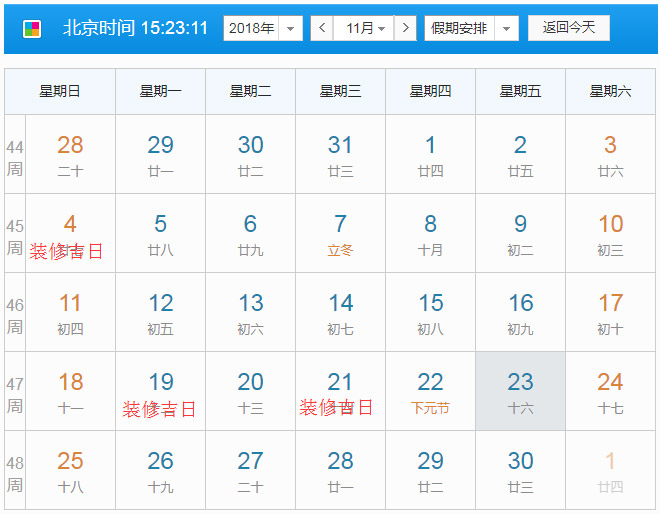Choose November 21 date cell
This screenshot has width=660, height=514.
tap(340, 391)
